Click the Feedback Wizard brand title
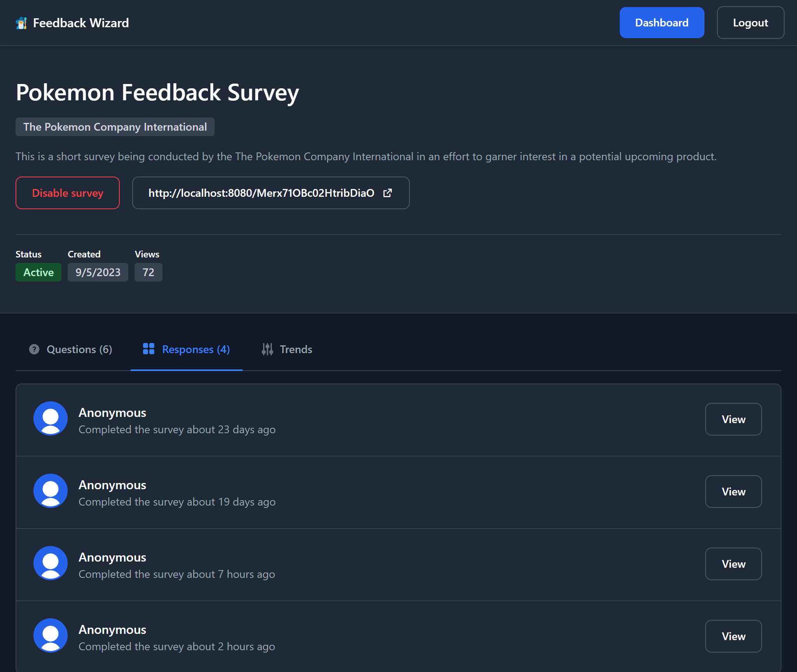 click(x=81, y=23)
